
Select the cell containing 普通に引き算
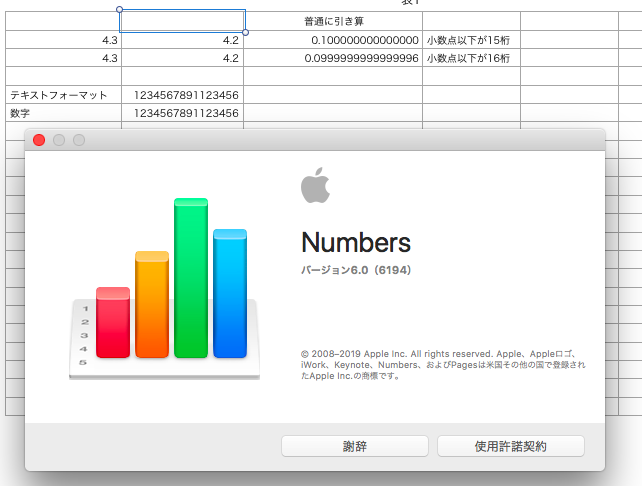[333, 21]
